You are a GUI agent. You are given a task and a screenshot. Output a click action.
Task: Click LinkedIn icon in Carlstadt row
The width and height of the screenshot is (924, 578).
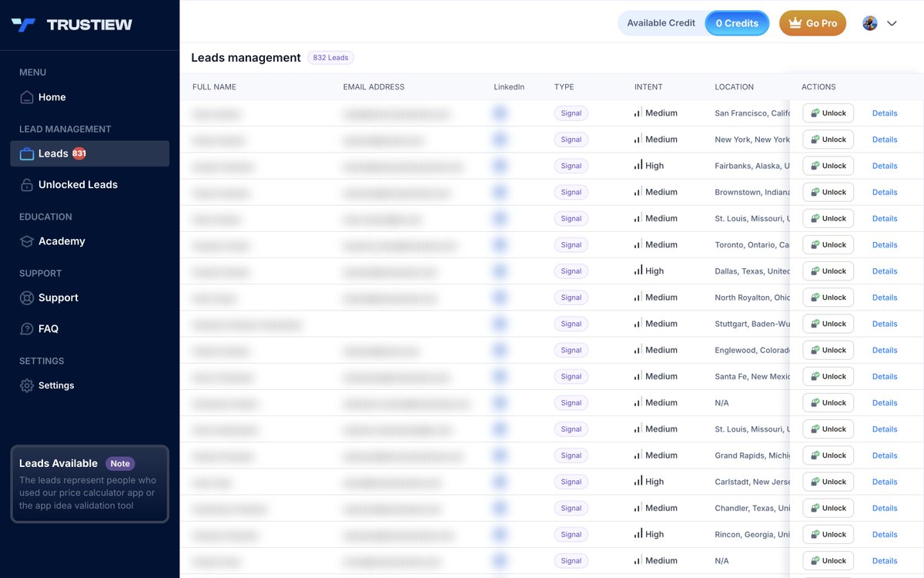coord(499,482)
